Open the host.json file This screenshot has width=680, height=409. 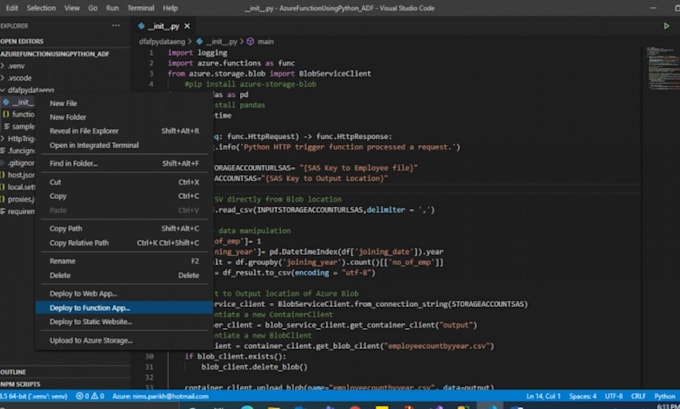(x=18, y=175)
